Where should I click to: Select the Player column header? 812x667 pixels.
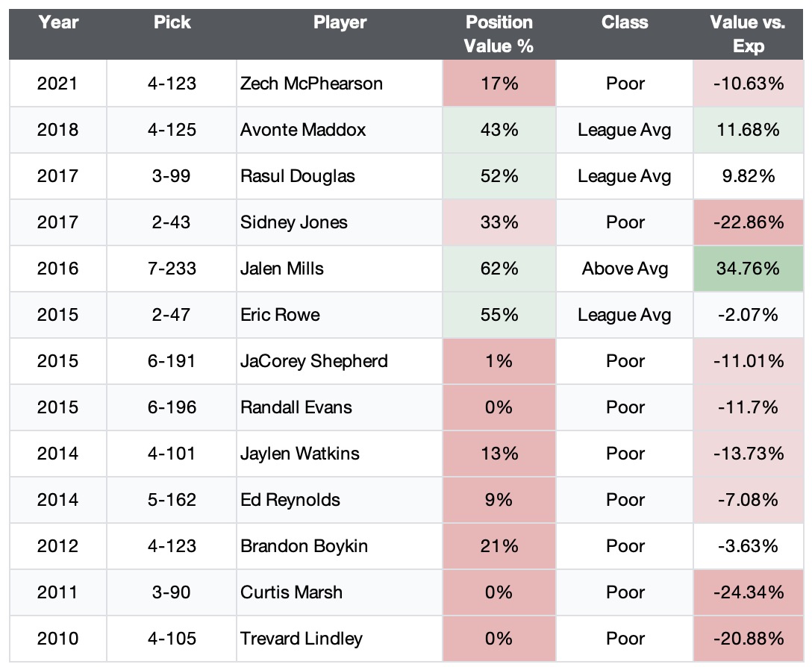[x=340, y=22]
